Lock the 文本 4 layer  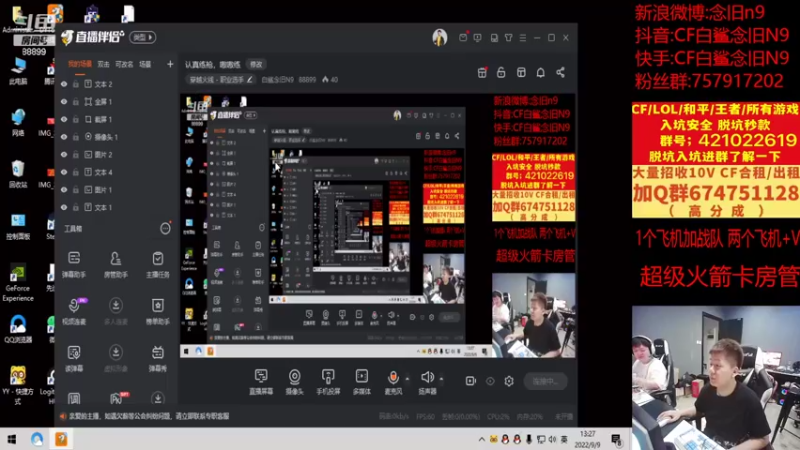[x=76, y=172]
